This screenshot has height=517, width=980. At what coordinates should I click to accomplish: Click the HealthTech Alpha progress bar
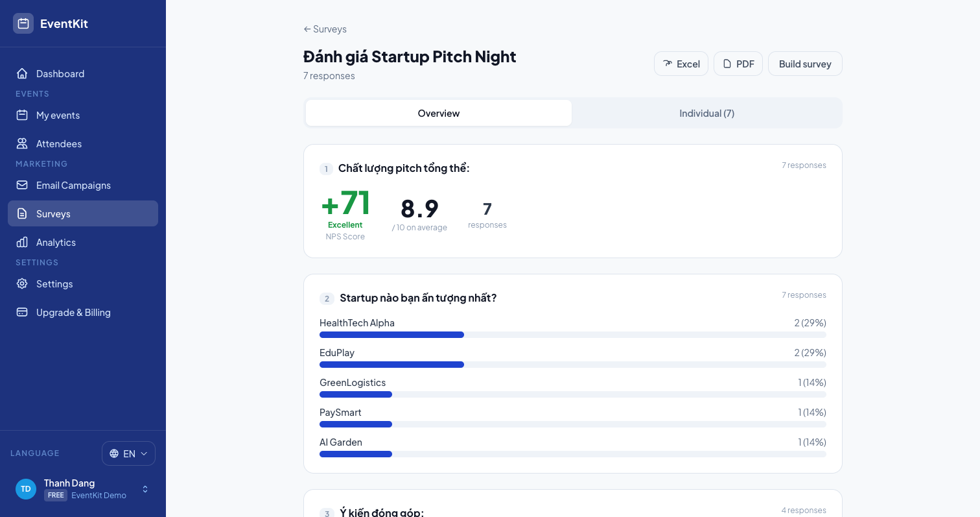click(x=573, y=335)
